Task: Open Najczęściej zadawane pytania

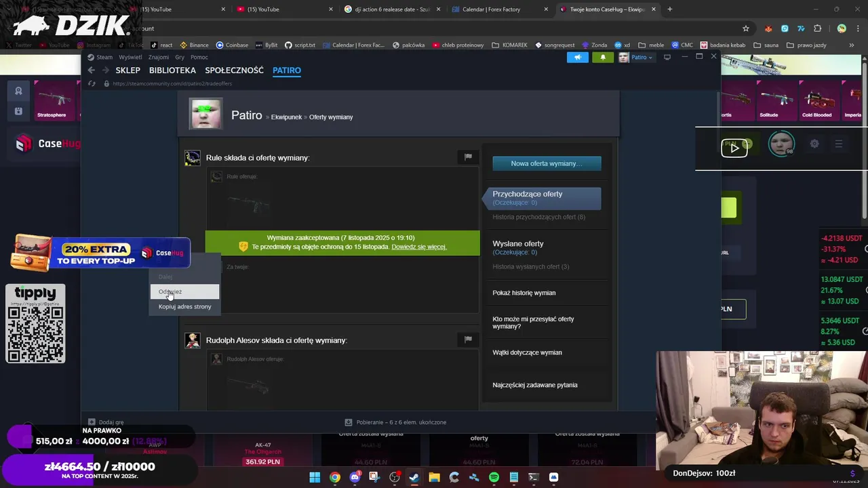Action: click(x=535, y=385)
